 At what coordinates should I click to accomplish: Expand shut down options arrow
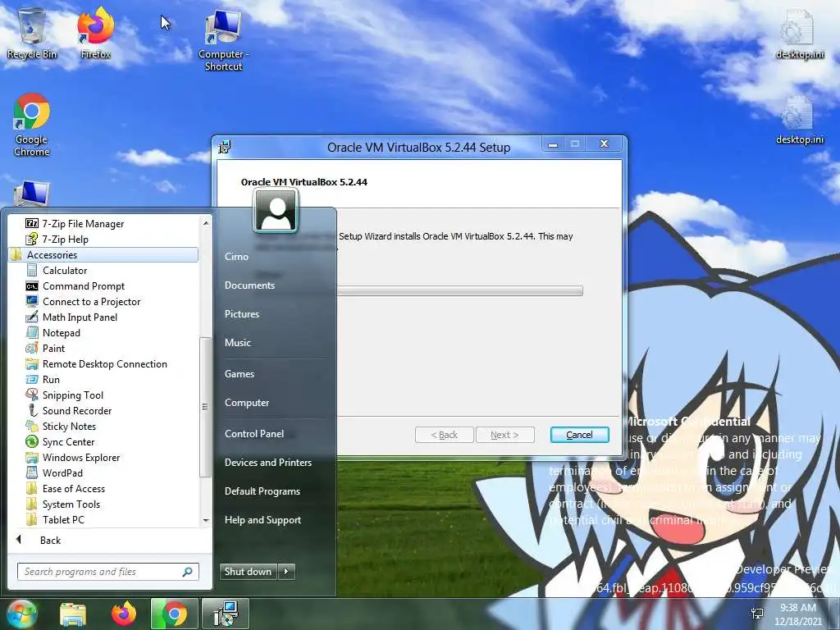286,572
